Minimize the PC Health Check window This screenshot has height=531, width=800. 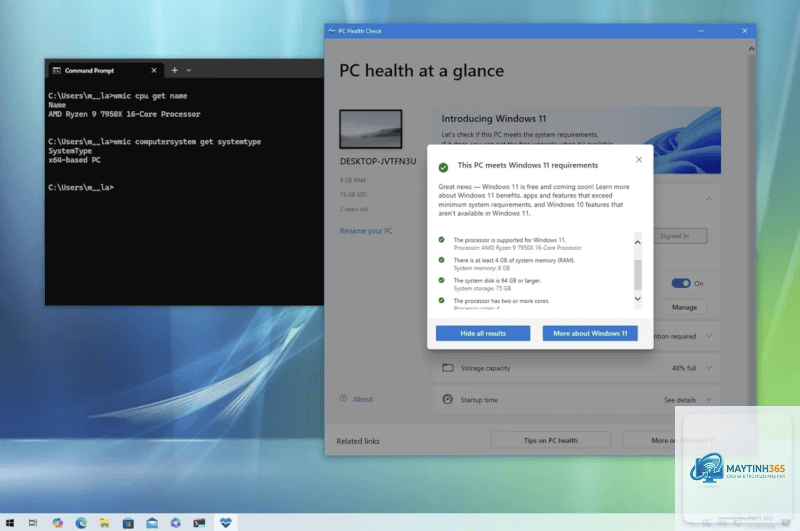(701, 31)
